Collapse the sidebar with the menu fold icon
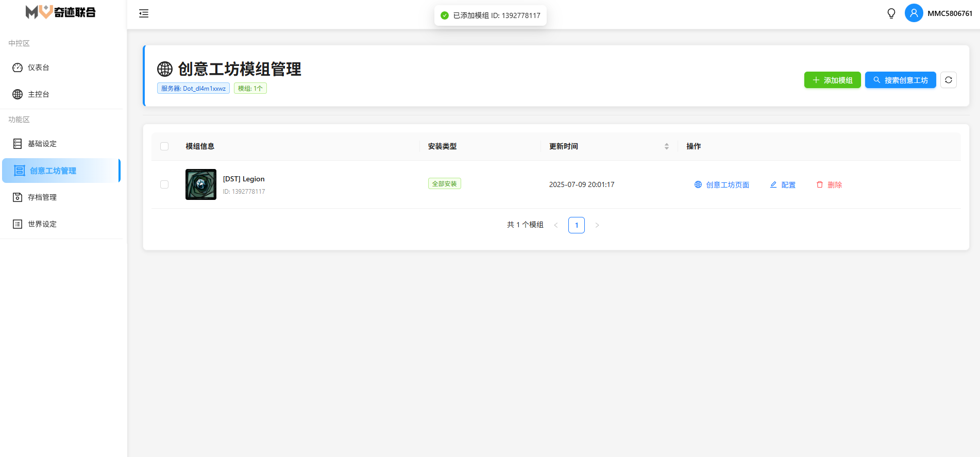980x457 pixels. pyautogui.click(x=144, y=13)
